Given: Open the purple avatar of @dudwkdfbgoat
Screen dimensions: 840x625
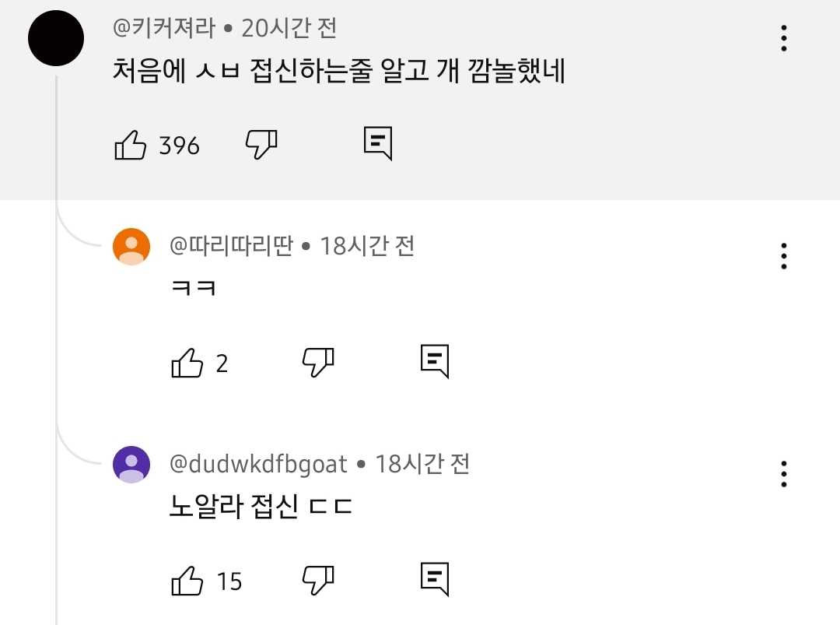Looking at the screenshot, I should click(x=131, y=465).
